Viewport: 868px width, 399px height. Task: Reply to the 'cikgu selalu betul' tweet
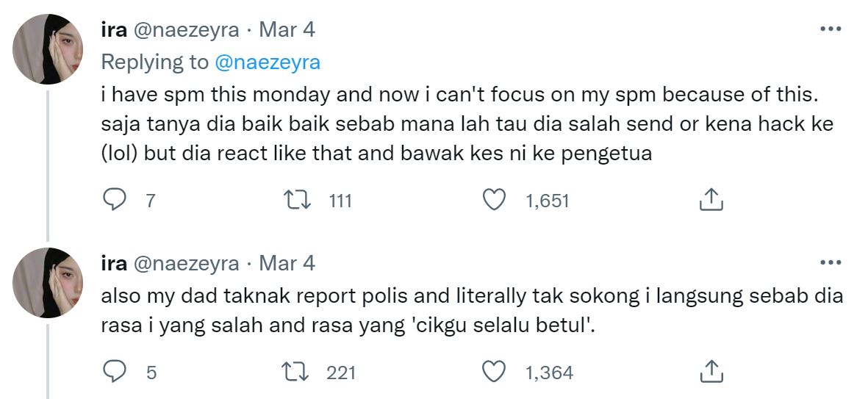[x=115, y=372]
